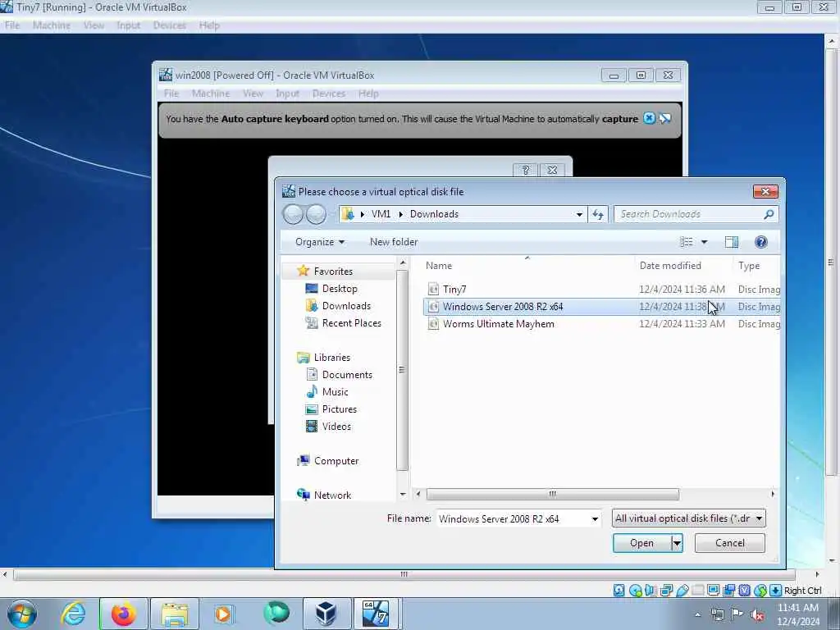Click the Back navigation button in file dialog
This screenshot has height=630, width=840.
click(x=293, y=214)
